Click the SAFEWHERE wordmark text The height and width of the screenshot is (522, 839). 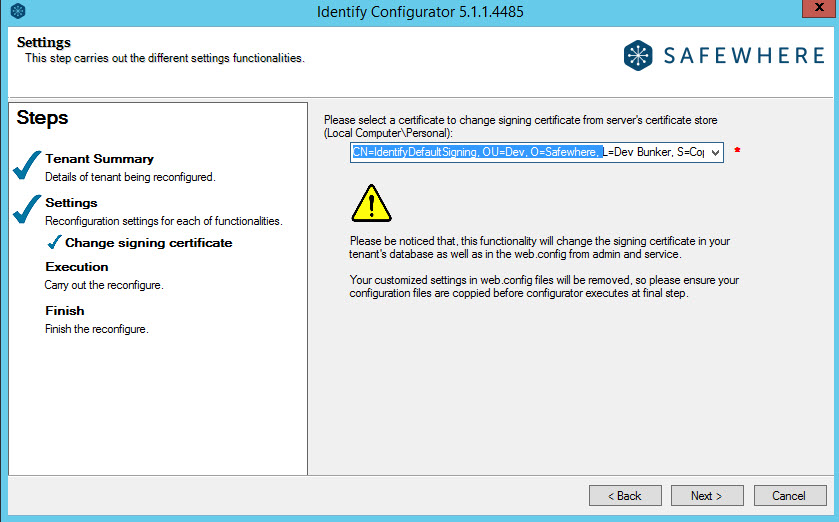(744, 55)
